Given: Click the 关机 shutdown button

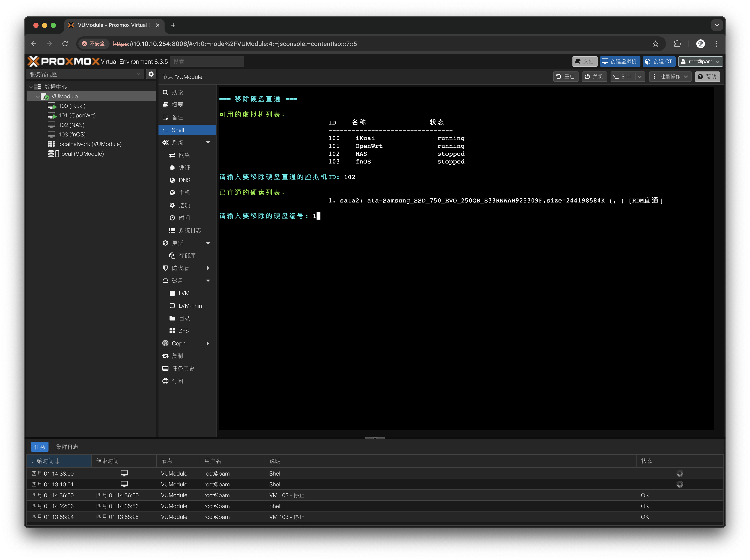Looking at the screenshot, I should (x=594, y=77).
